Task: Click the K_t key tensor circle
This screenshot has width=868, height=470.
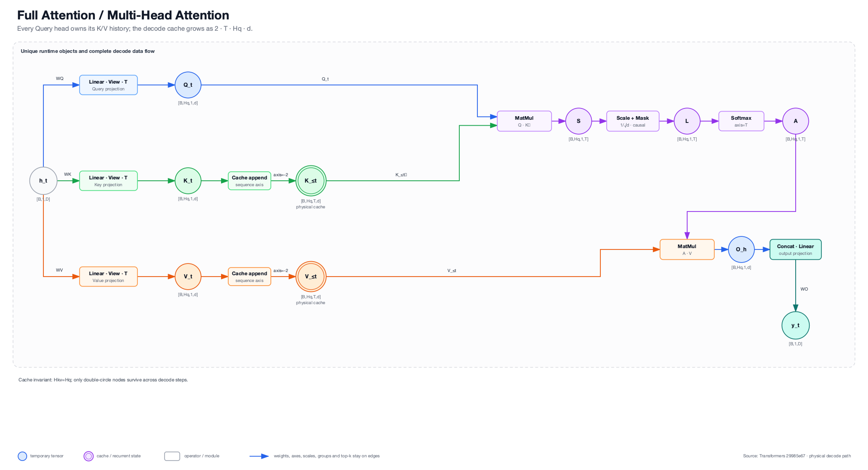Action: coord(188,181)
